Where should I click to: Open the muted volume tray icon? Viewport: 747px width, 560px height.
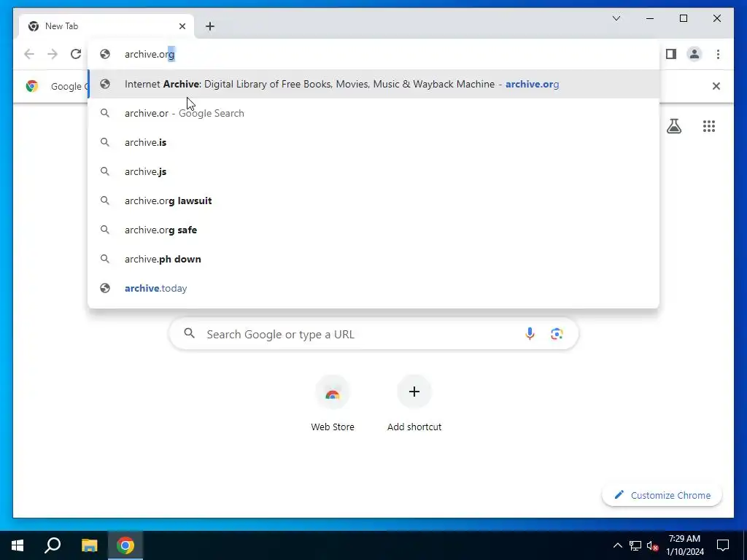point(652,545)
